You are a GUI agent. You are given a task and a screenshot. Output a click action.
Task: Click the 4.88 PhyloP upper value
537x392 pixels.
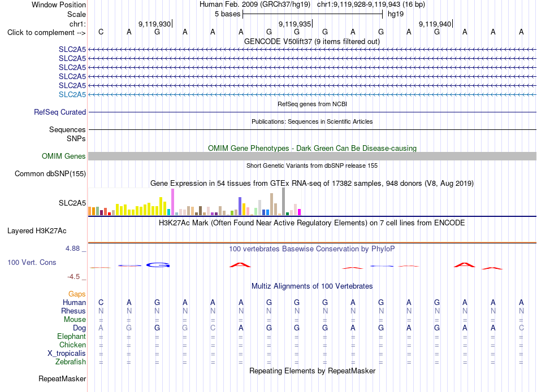(x=72, y=249)
